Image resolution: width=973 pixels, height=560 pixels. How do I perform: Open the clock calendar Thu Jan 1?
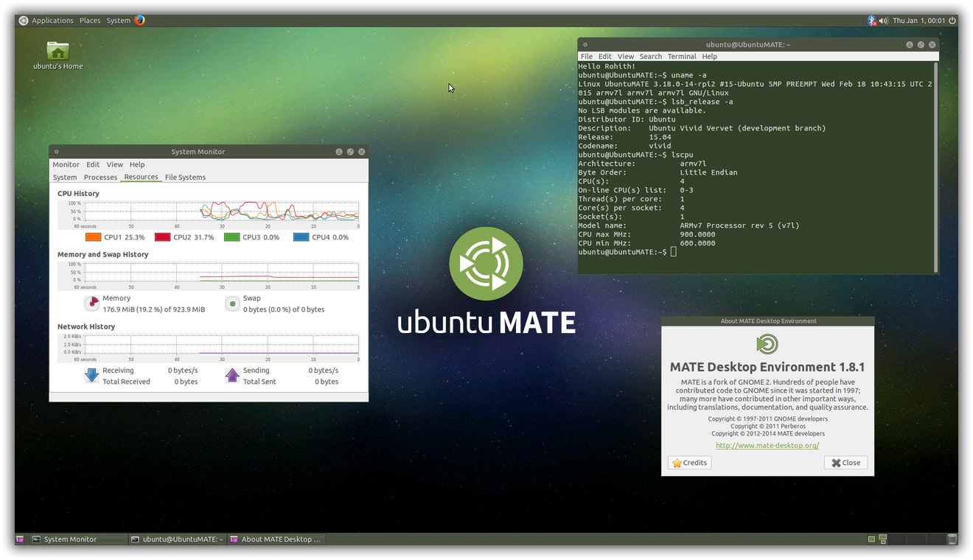pos(918,21)
